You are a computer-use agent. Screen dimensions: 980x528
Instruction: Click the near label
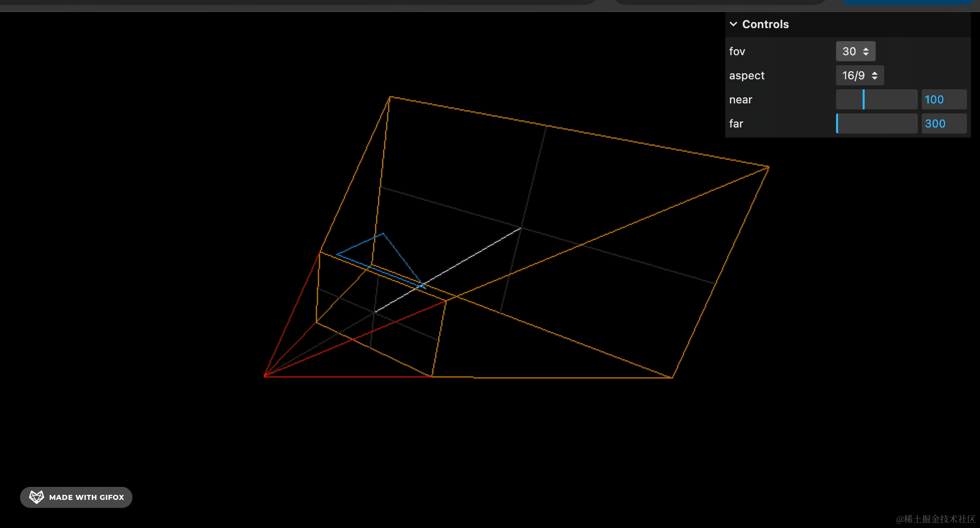pyautogui.click(x=741, y=100)
